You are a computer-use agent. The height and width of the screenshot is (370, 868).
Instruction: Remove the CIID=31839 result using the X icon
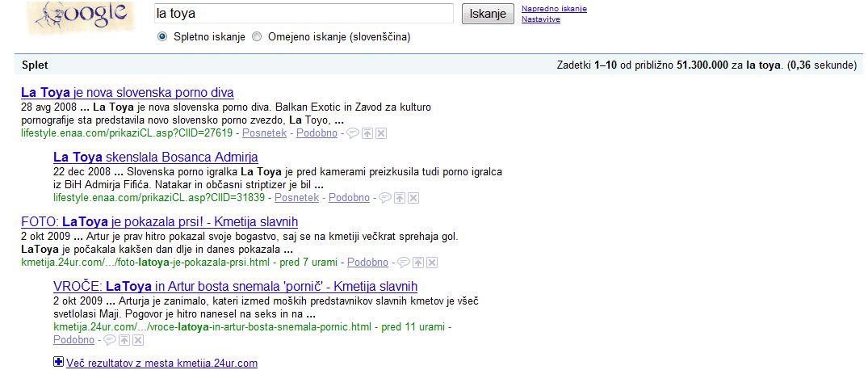tap(413, 198)
